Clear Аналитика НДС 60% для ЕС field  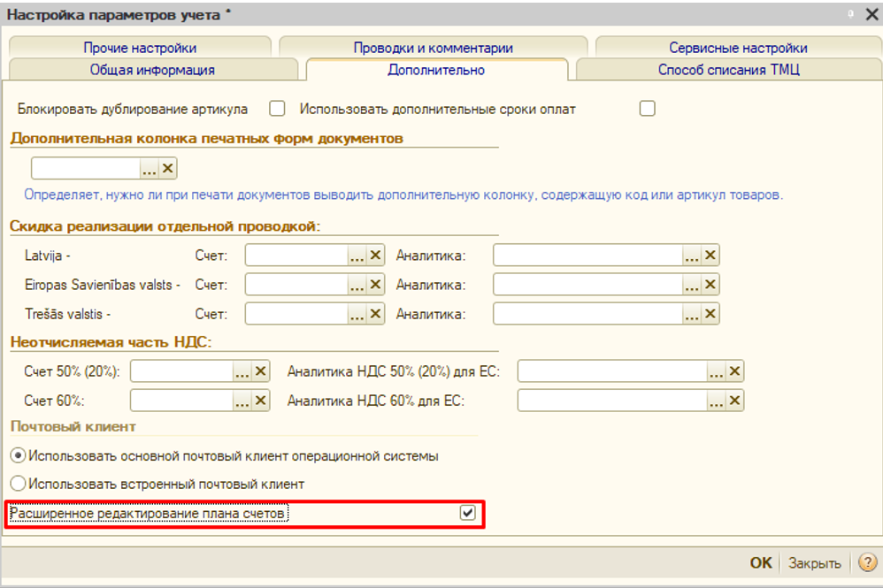click(734, 401)
